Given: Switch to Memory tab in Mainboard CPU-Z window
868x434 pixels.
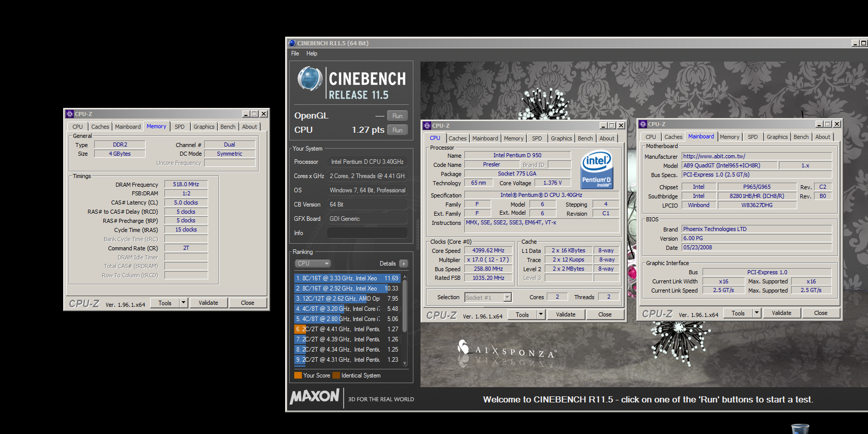Looking at the screenshot, I should click(730, 137).
